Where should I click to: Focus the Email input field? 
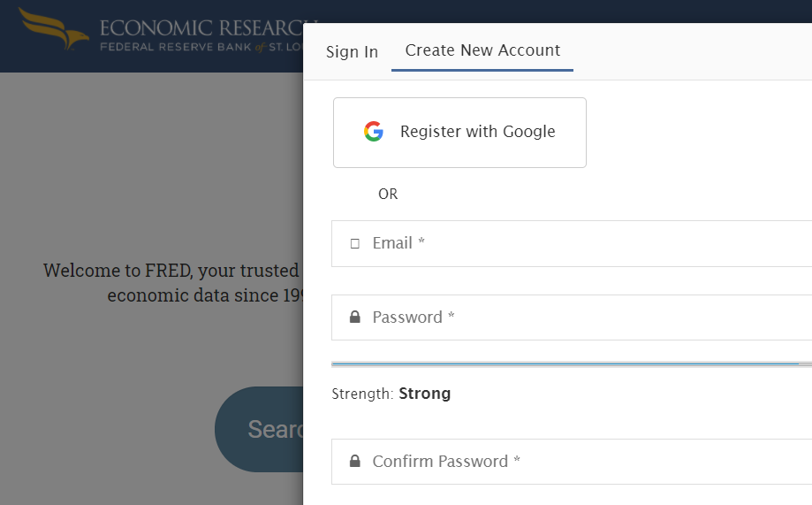(x=572, y=244)
